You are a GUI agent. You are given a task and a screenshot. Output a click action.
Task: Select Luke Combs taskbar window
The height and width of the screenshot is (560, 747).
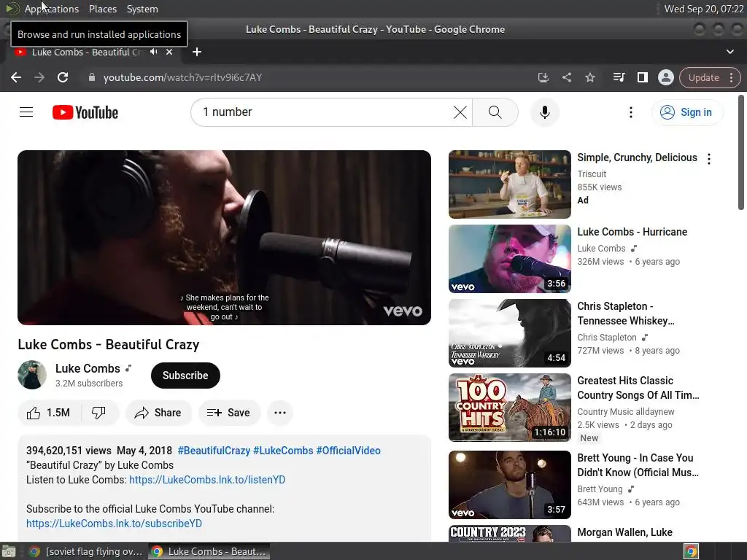tap(209, 551)
